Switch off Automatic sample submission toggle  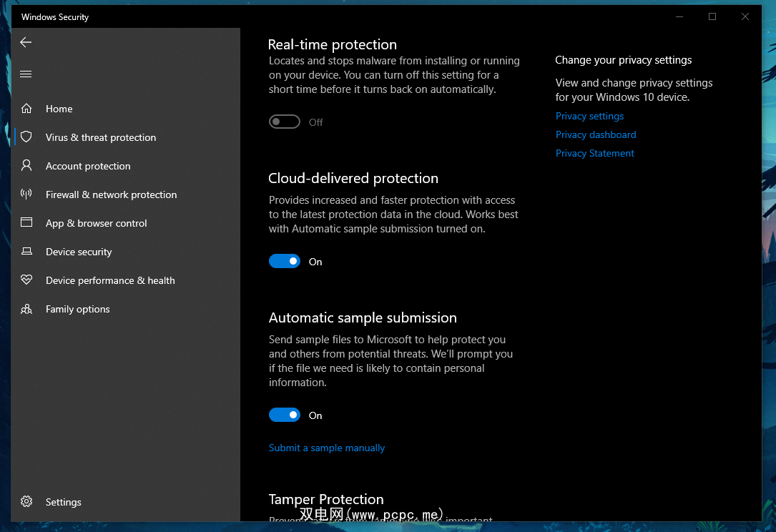[284, 415]
